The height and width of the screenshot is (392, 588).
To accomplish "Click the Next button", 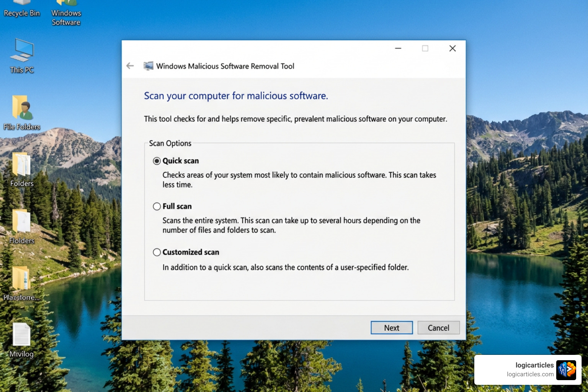I will [x=392, y=328].
